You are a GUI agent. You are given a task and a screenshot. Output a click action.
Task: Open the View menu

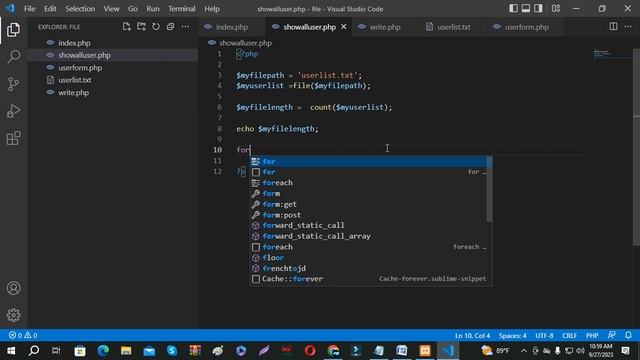(x=111, y=9)
